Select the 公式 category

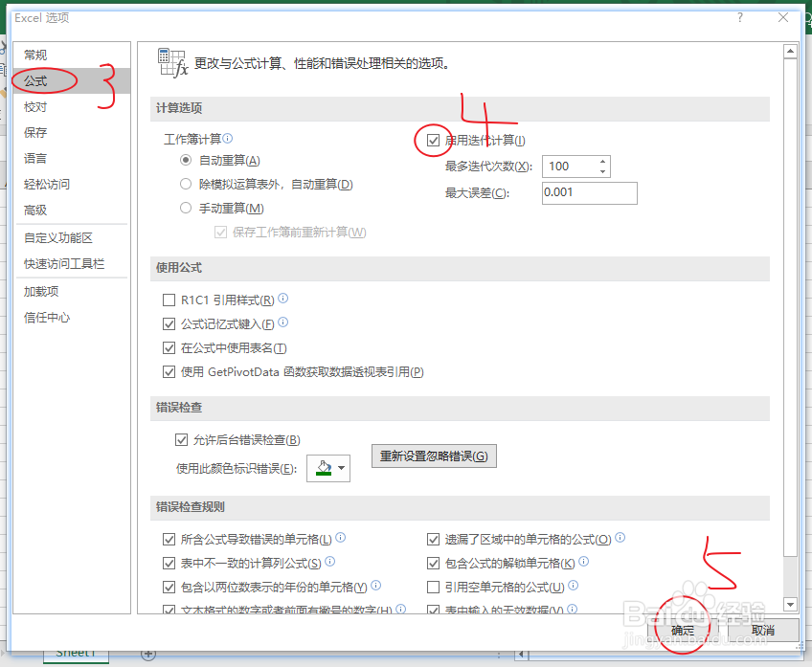coord(72,80)
